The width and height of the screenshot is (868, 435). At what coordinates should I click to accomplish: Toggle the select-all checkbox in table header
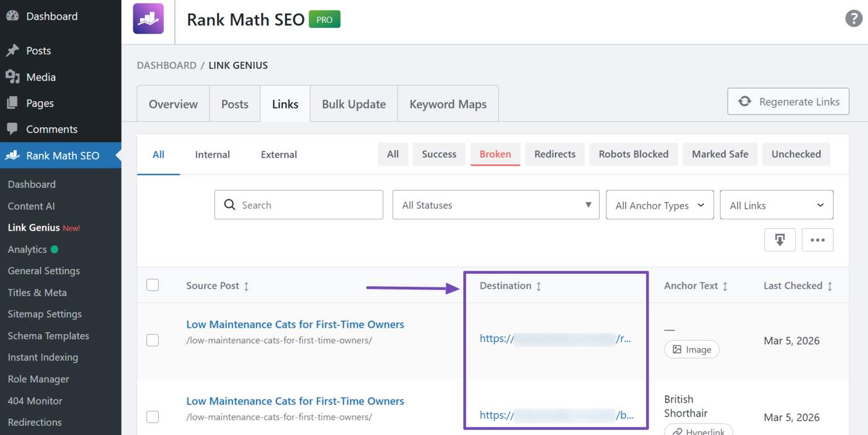click(153, 285)
